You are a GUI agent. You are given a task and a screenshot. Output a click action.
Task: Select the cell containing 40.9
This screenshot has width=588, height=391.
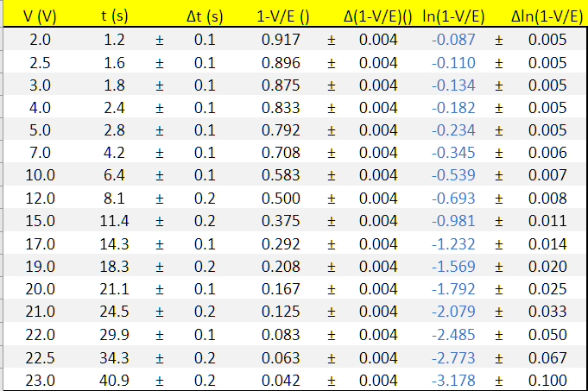tap(114, 380)
